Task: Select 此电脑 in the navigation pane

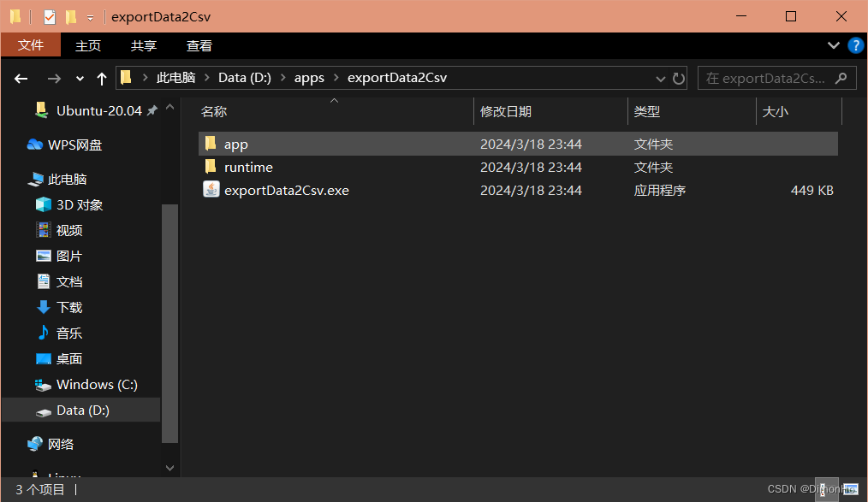Action: (67, 179)
